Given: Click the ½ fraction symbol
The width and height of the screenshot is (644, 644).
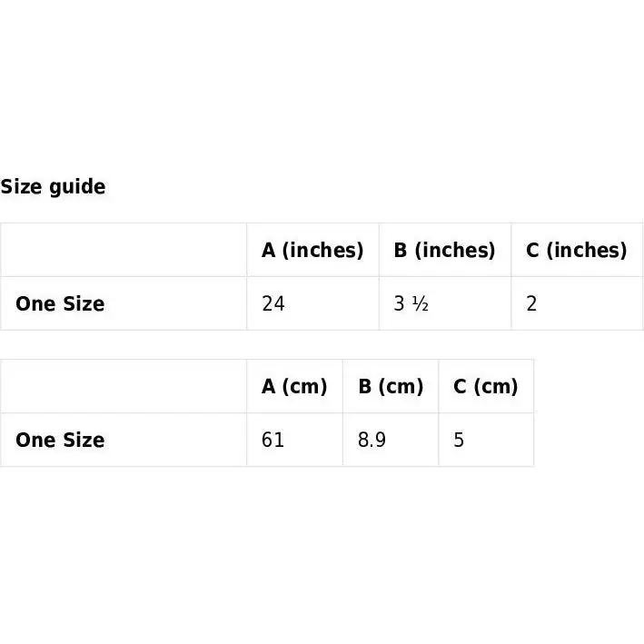Looking at the screenshot, I should [x=421, y=303].
